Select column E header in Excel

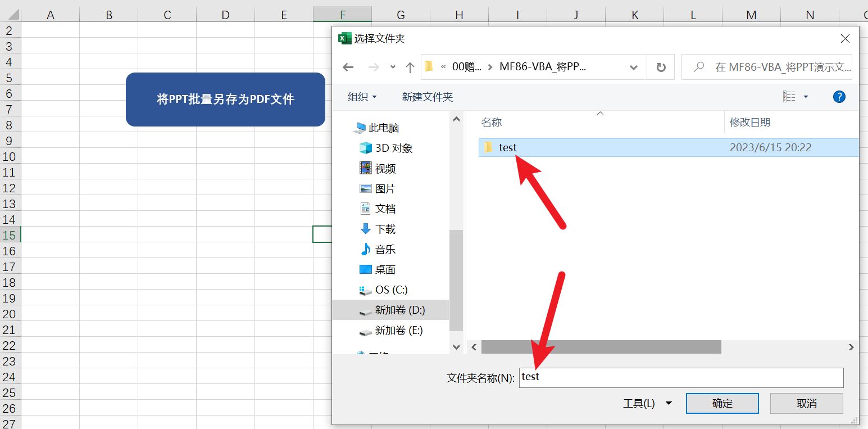284,15
